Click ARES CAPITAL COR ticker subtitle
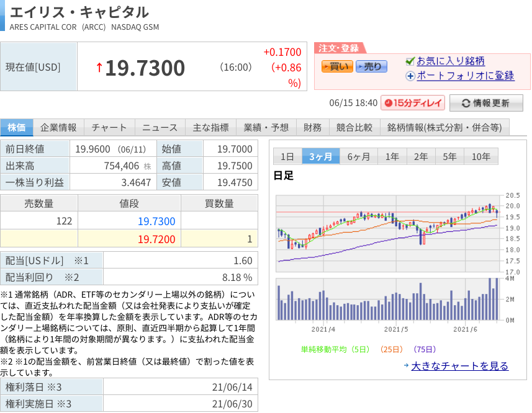This screenshot has width=532, height=413. (x=84, y=27)
